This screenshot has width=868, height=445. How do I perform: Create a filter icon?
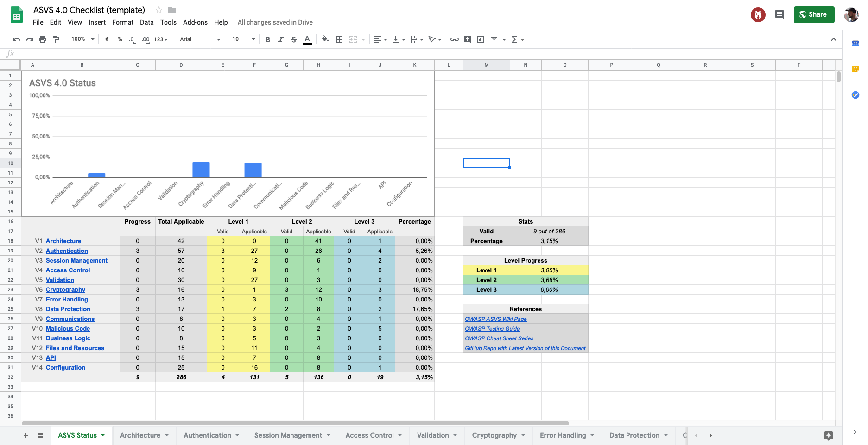pyautogui.click(x=494, y=39)
